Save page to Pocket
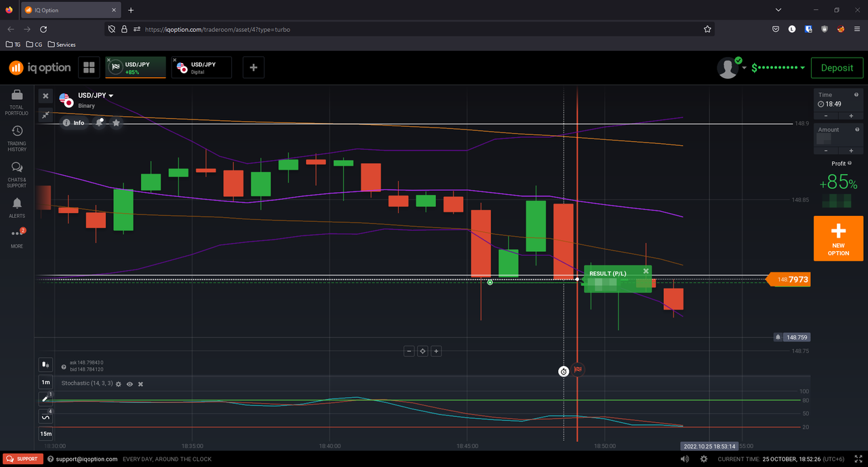 pos(776,29)
